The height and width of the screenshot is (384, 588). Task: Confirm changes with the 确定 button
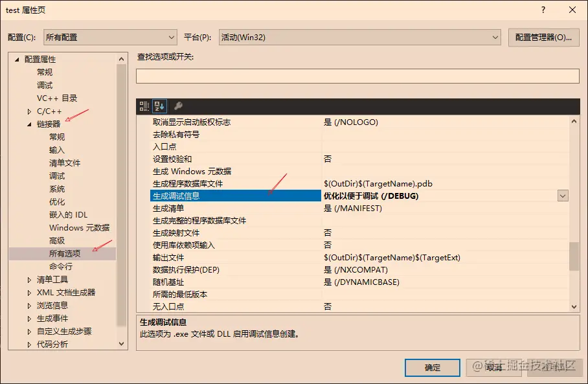(x=431, y=367)
